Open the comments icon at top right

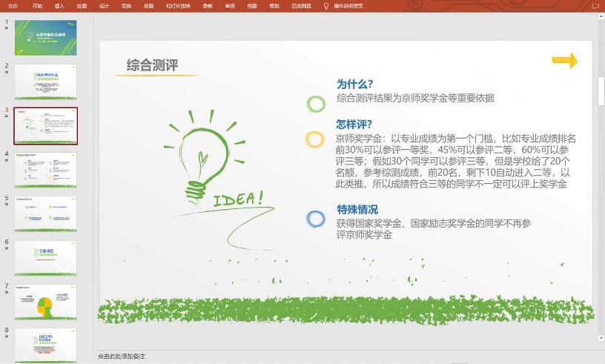click(595, 6)
